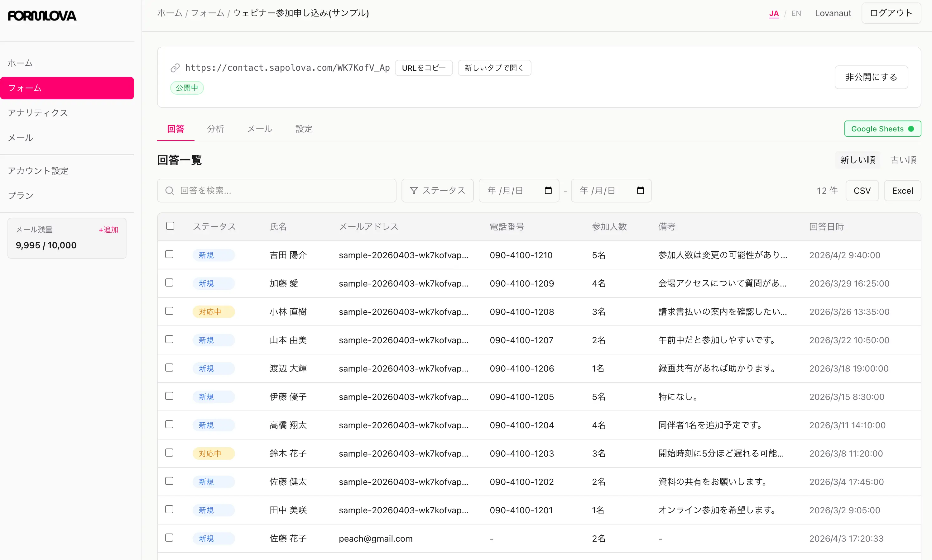
Task: Open the end date calendar picker icon
Action: pyautogui.click(x=641, y=190)
